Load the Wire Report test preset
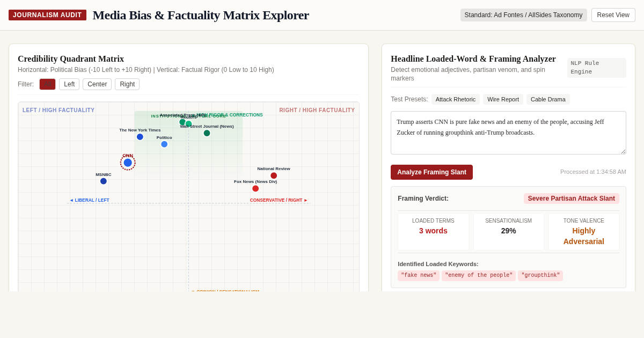Viewport: 644px width, 338px height. tap(503, 99)
